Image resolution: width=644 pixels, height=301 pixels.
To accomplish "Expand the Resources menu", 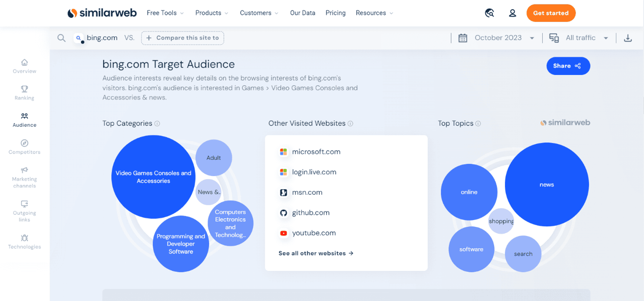I will pyautogui.click(x=374, y=13).
